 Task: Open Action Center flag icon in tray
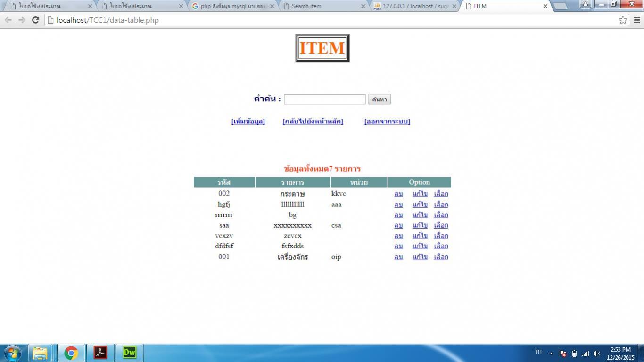click(562, 354)
